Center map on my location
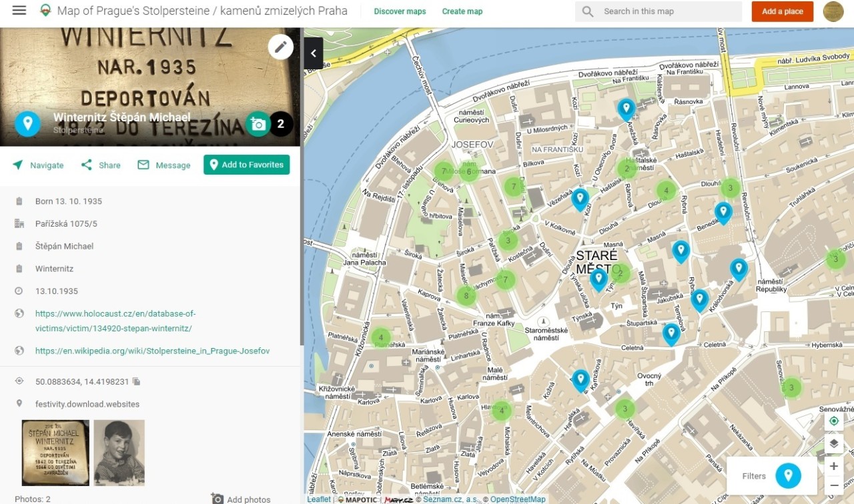Image resolution: width=854 pixels, height=504 pixels. 833,421
